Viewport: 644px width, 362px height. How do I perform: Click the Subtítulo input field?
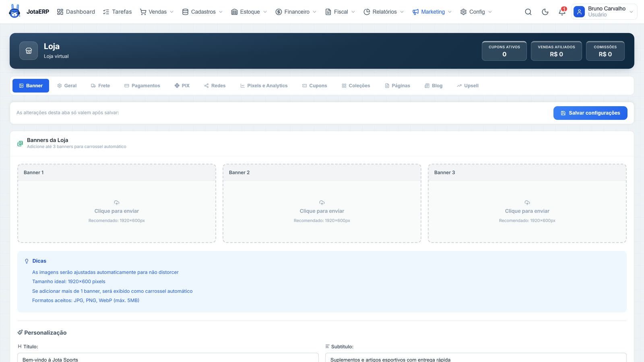point(476,358)
